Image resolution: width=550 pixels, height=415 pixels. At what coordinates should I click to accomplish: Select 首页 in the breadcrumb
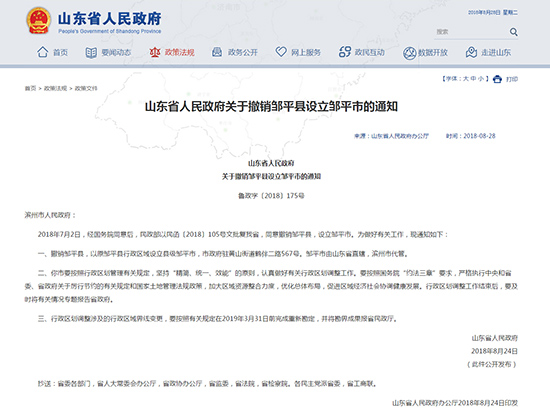point(30,88)
